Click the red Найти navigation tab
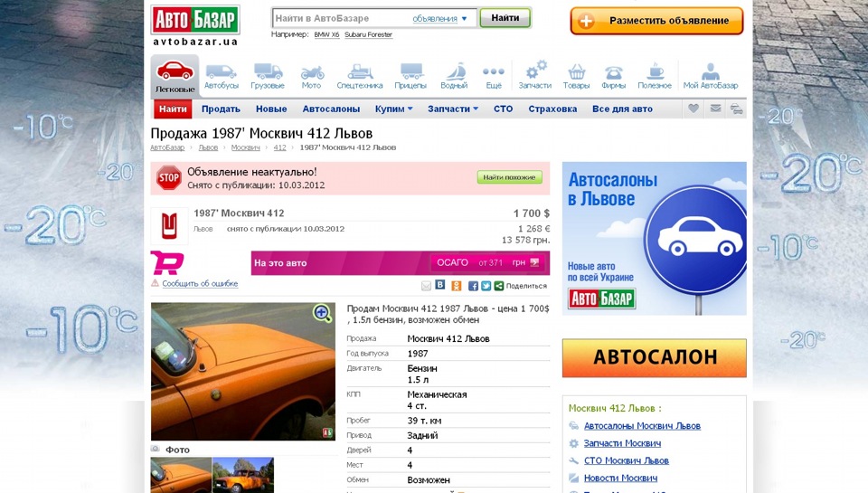 [x=173, y=109]
